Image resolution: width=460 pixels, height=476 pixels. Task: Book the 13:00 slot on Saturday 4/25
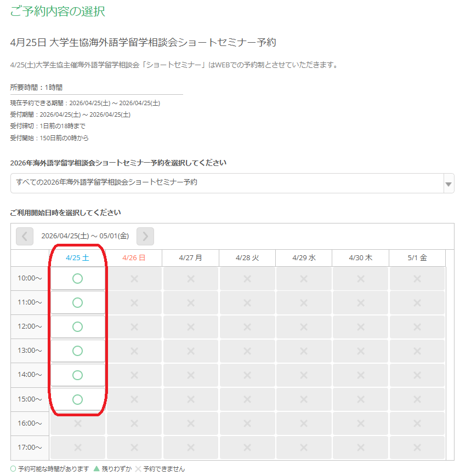click(x=77, y=351)
